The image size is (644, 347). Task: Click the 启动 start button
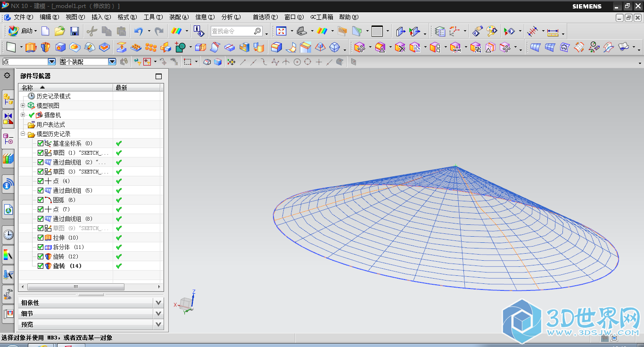pyautogui.click(x=21, y=31)
